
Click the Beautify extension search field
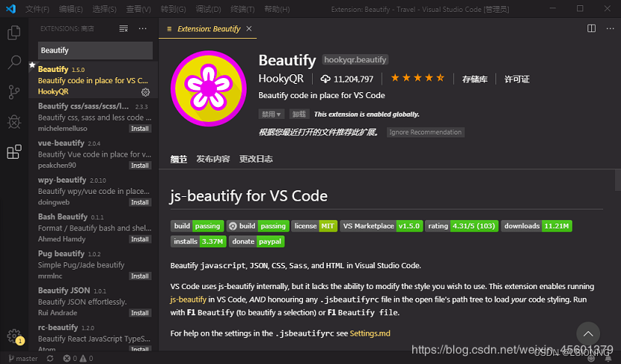tap(95, 51)
